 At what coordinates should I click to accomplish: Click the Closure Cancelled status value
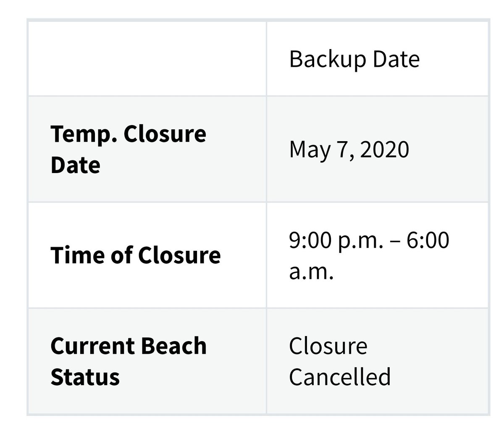[339, 361]
